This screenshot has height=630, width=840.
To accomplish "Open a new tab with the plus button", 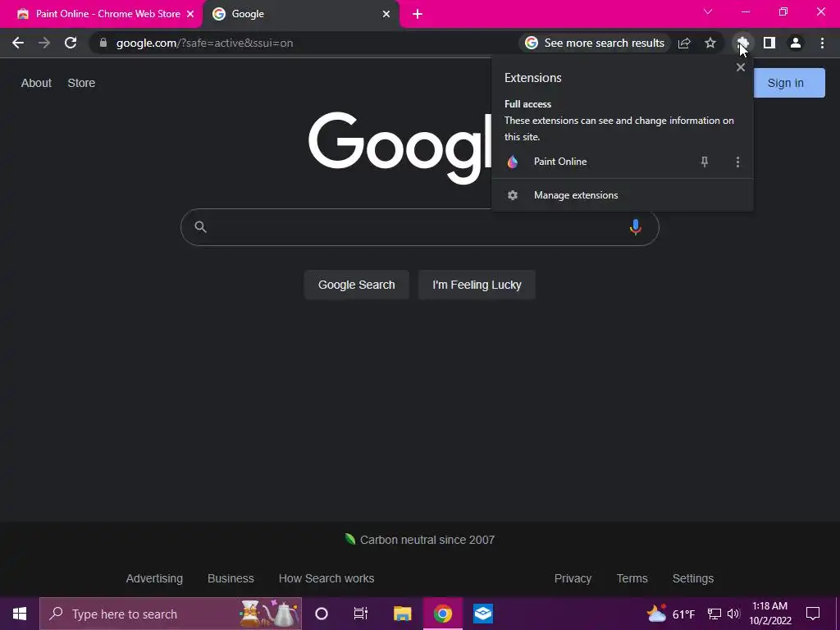I will [x=418, y=14].
